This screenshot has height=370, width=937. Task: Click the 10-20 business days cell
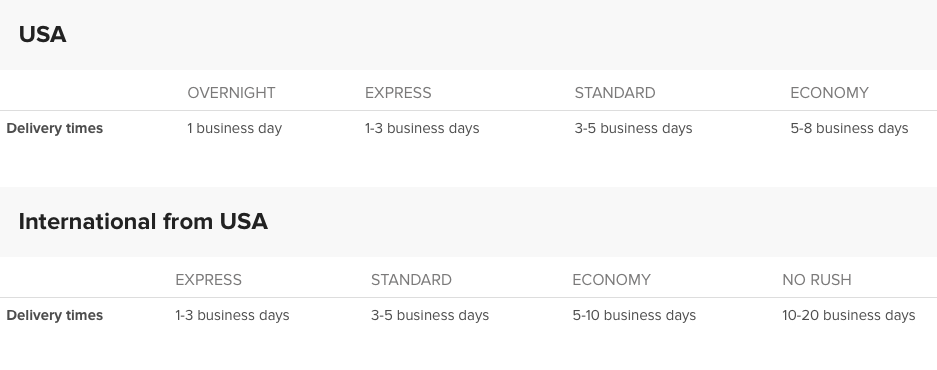tap(849, 316)
